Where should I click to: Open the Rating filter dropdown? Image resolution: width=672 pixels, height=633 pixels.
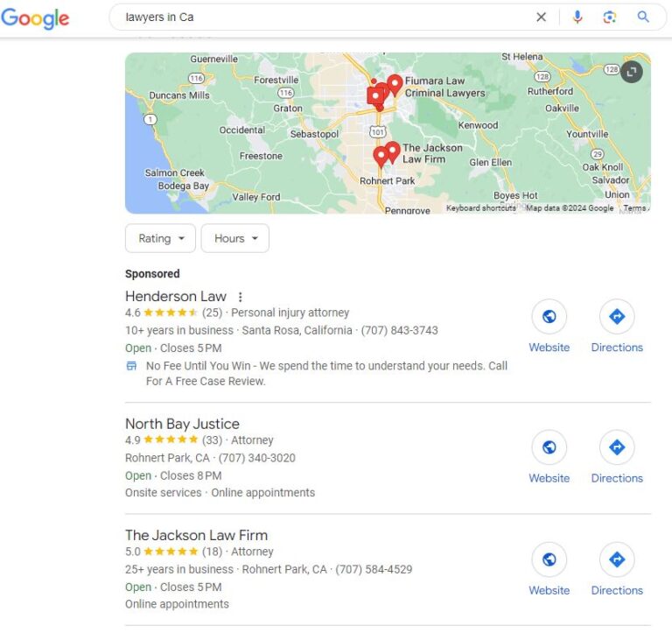[161, 238]
